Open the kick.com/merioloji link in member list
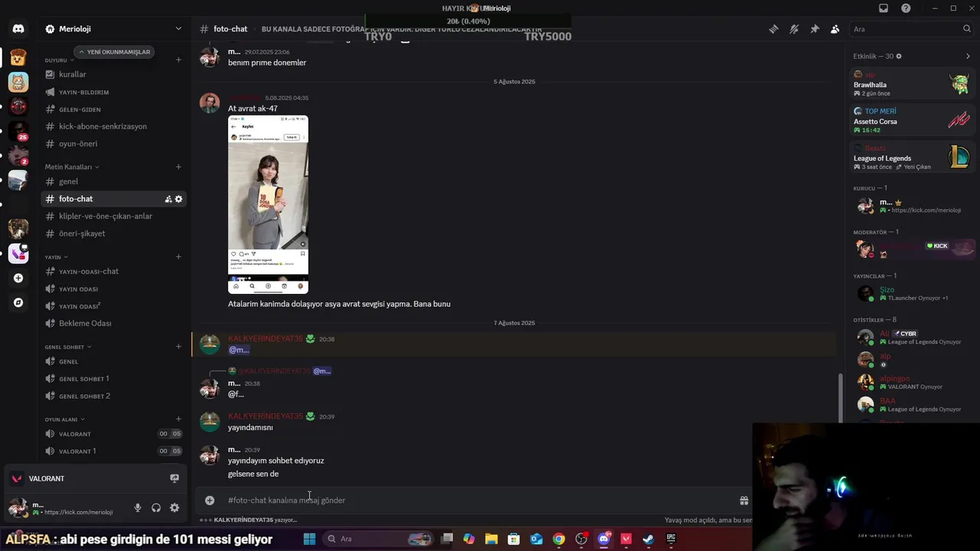 coord(926,210)
